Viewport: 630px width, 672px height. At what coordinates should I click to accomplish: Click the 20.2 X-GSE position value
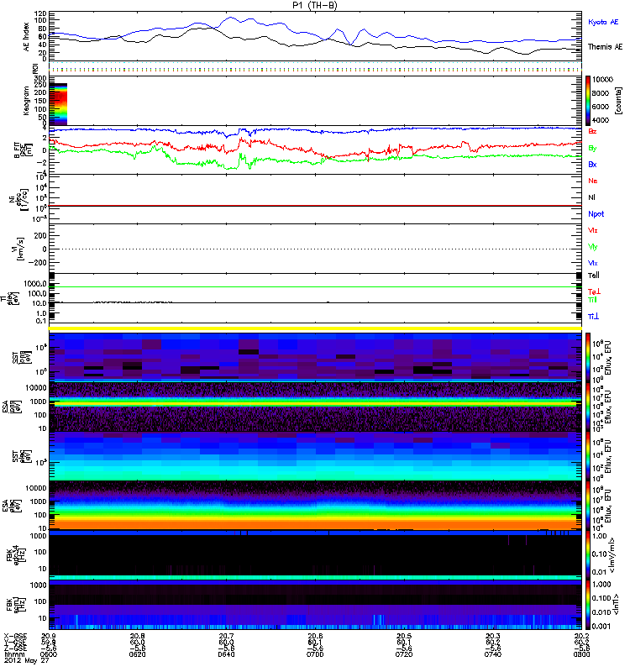tap(581, 636)
